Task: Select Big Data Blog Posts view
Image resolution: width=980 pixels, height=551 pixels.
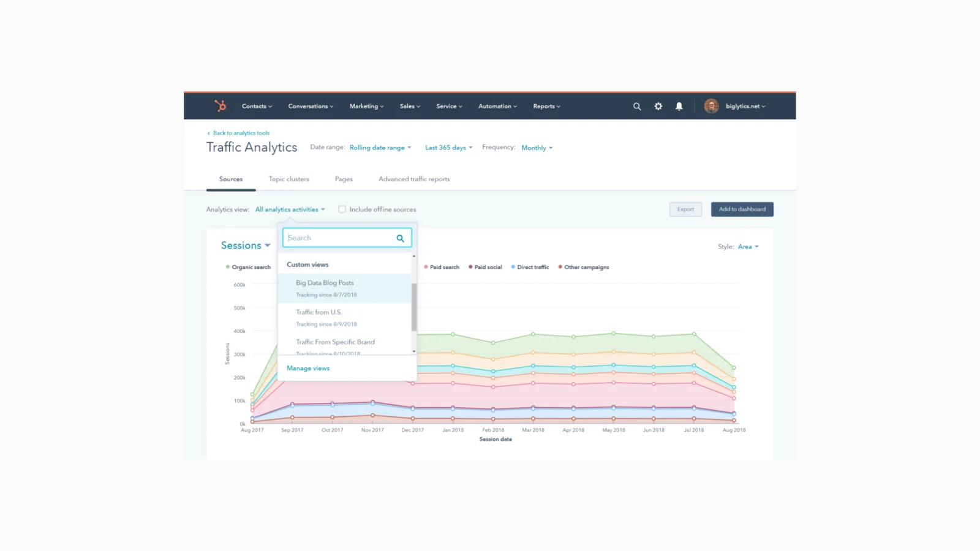Action: (344, 288)
